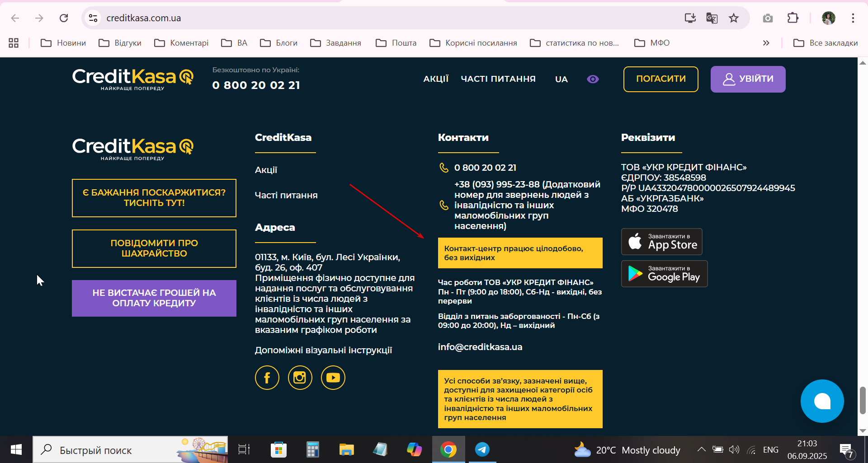Open Task View on the taskbar
Screen dimensions: 868x463
(x=244, y=449)
